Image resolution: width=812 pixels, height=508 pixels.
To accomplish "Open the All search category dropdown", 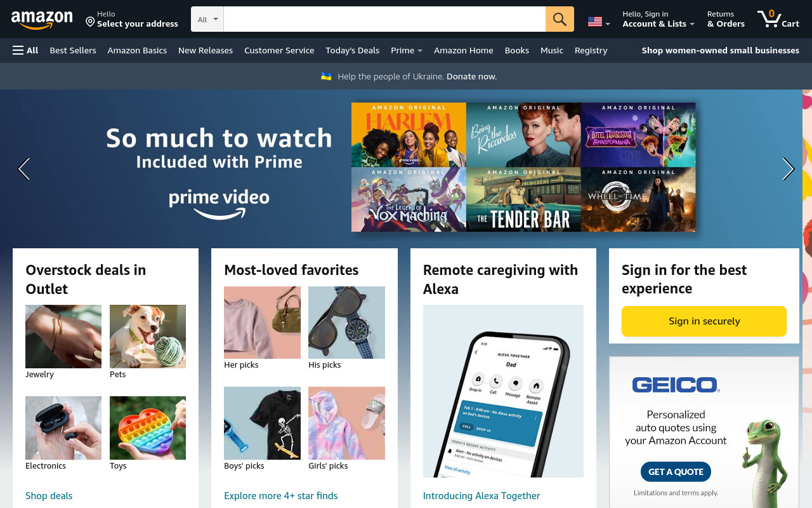I will click(207, 19).
